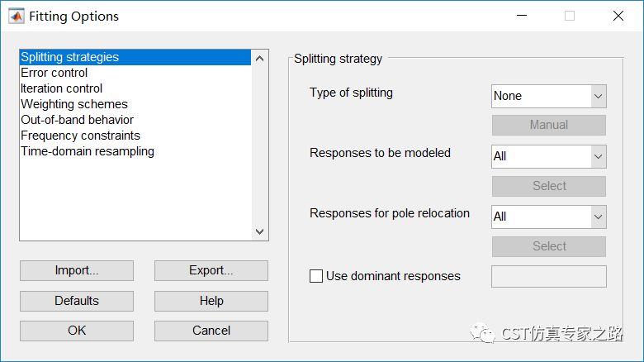Click the MATLAB icon in title bar

click(16, 16)
